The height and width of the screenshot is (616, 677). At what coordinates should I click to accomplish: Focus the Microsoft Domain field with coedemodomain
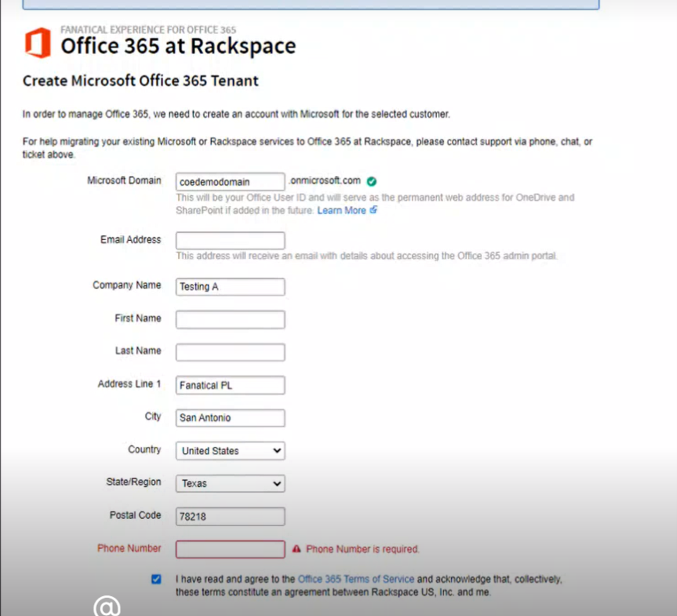click(230, 182)
